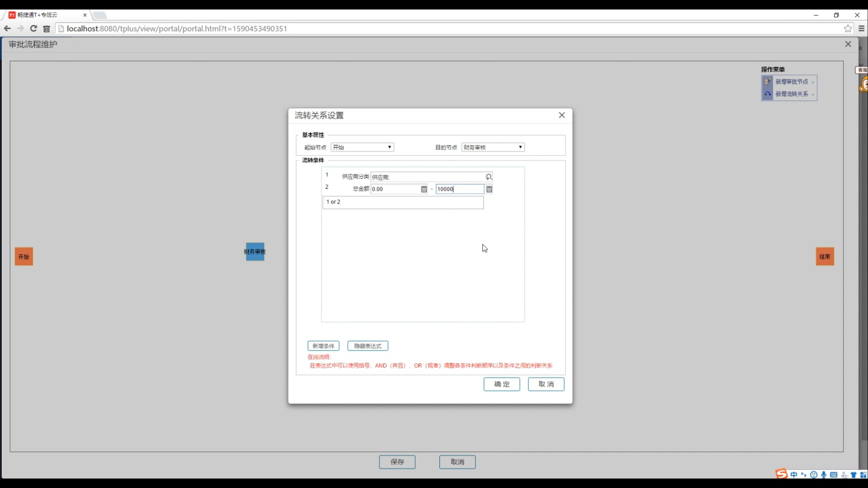Confirm dialog with 确定 button
Screen dimensions: 868x488
pyautogui.click(x=501, y=384)
